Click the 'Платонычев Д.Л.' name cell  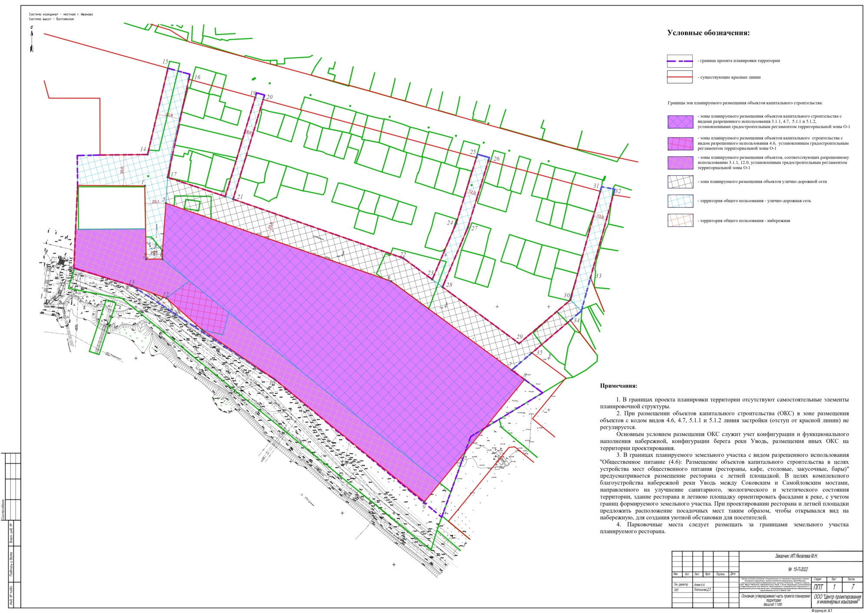(703, 590)
